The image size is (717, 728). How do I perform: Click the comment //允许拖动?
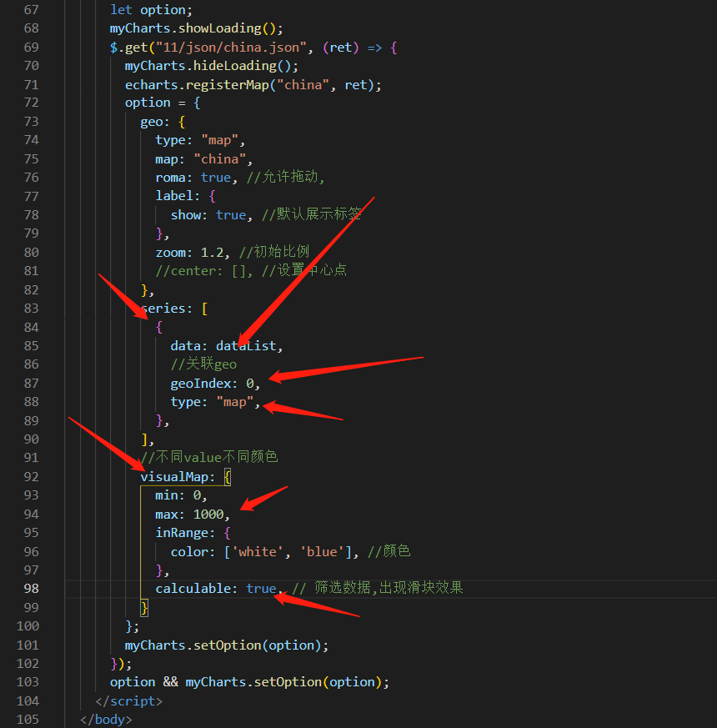pos(285,178)
